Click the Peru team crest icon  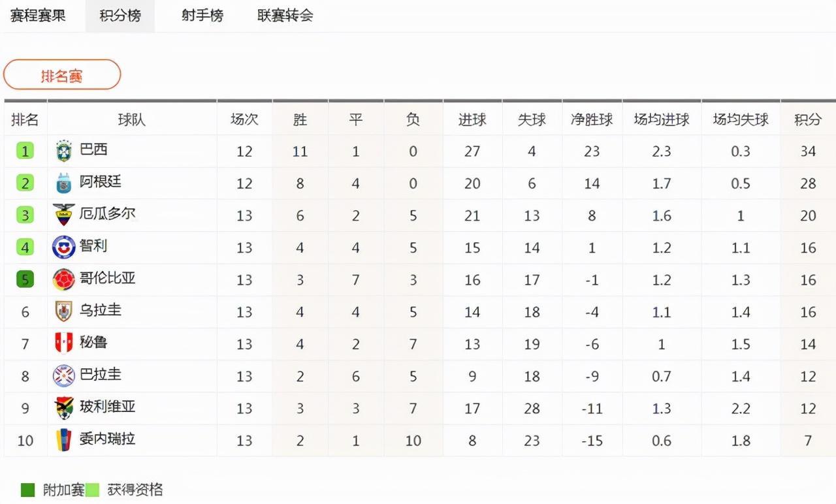[64, 343]
